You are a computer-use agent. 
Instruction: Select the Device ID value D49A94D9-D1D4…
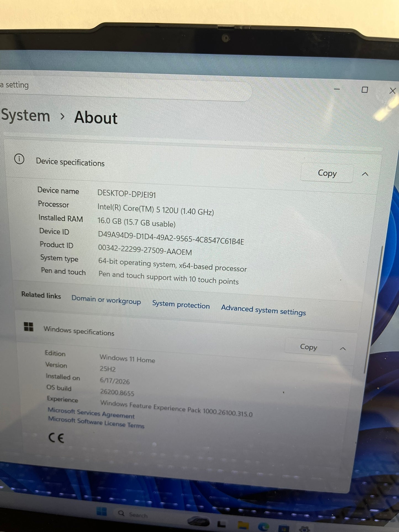click(171, 238)
